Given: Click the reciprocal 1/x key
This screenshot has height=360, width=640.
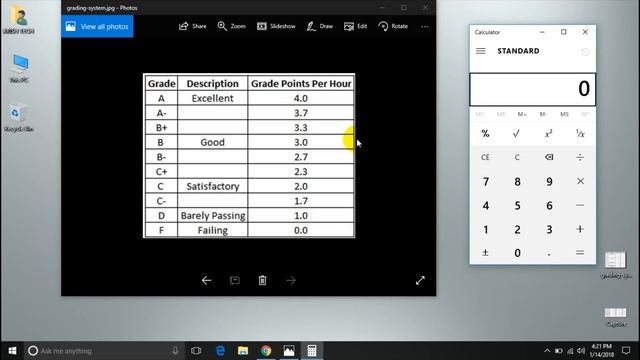Looking at the screenshot, I should click(580, 133).
